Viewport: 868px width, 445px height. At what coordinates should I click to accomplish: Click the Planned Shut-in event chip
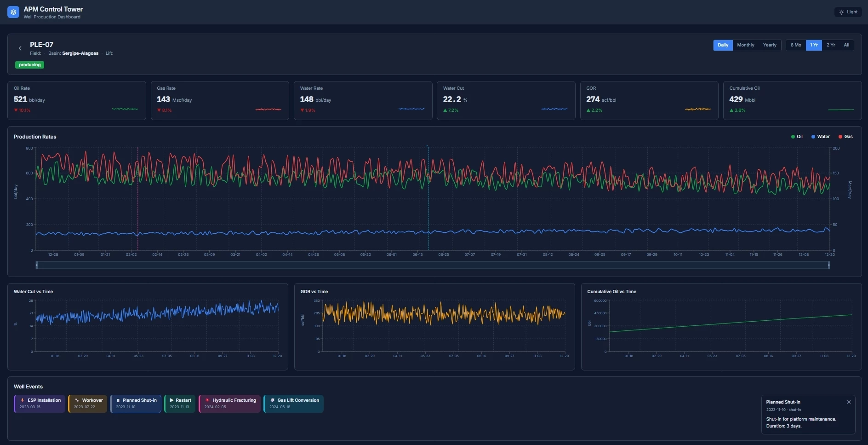coord(136,404)
